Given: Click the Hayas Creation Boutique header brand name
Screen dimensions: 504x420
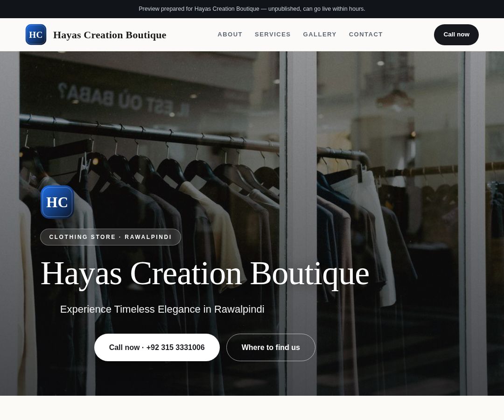Looking at the screenshot, I should (x=110, y=35).
